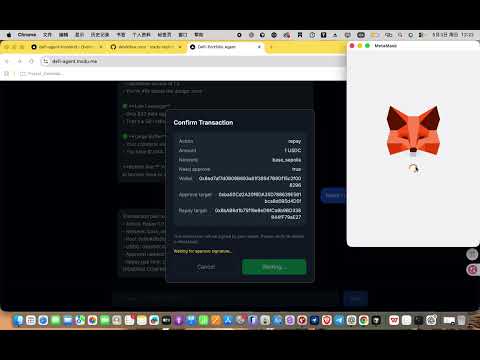480x360 pixels.
Task: Open the App Store from the Dock
Action: [228, 320]
